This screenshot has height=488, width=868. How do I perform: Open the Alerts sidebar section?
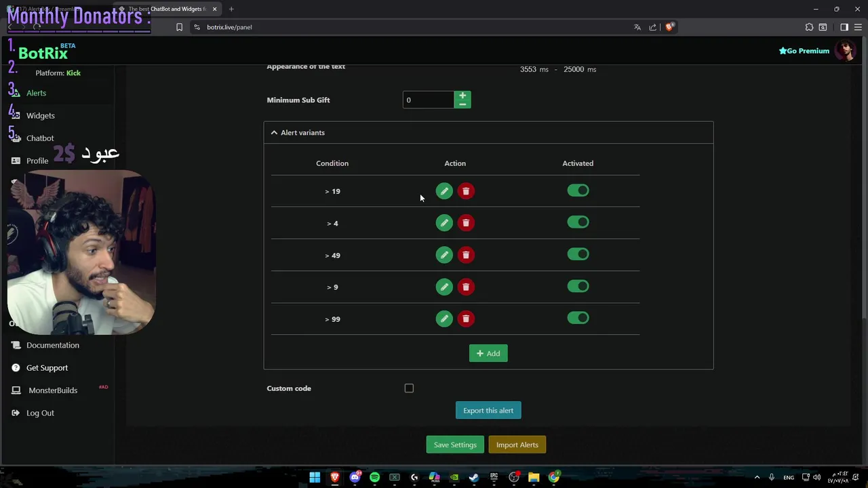point(36,93)
